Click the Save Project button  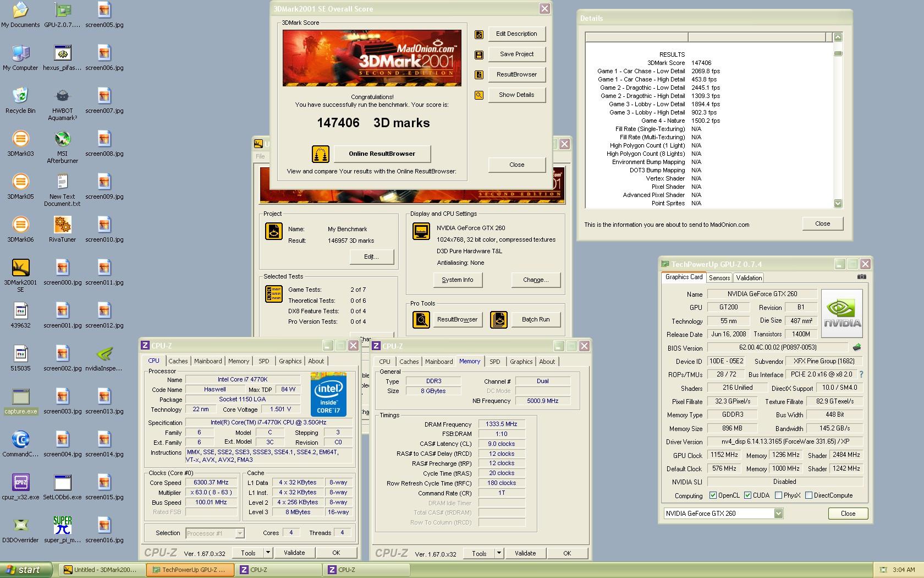pyautogui.click(x=516, y=54)
